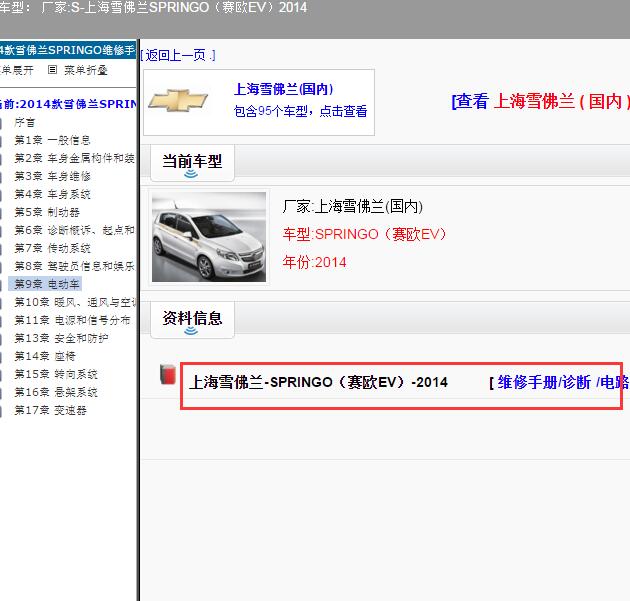Open 第4章 车身系统 chapter
630x601 pixels.
click(x=52, y=194)
